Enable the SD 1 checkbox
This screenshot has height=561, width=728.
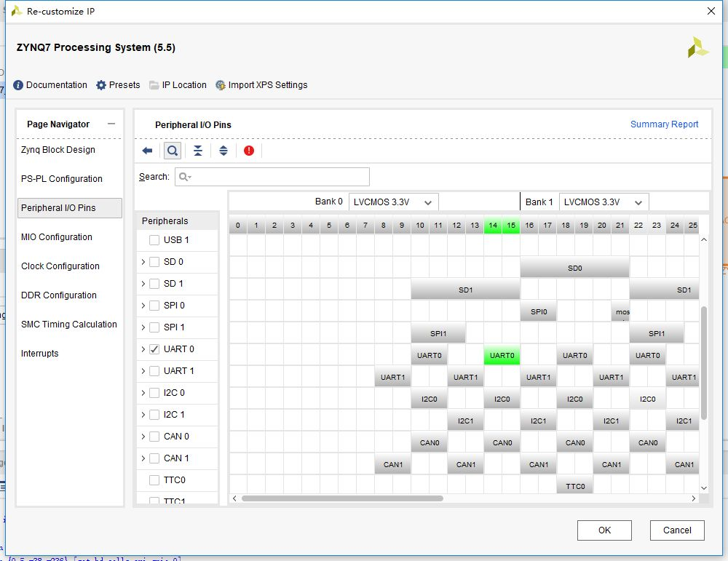(154, 284)
